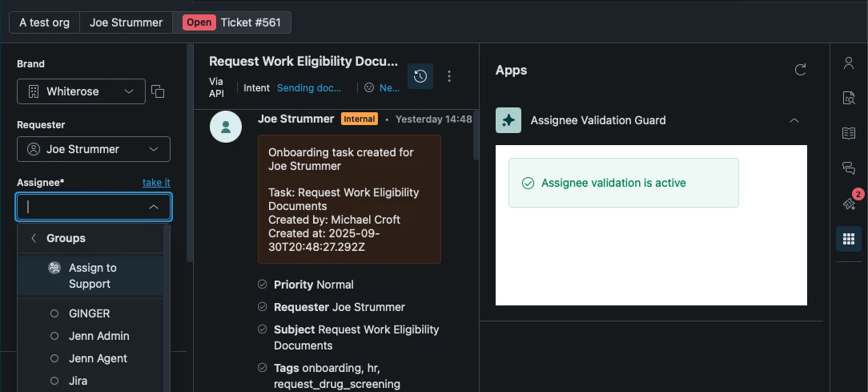Click the Assignee validation is active banner
This screenshot has height=392, width=868.
coord(623,183)
